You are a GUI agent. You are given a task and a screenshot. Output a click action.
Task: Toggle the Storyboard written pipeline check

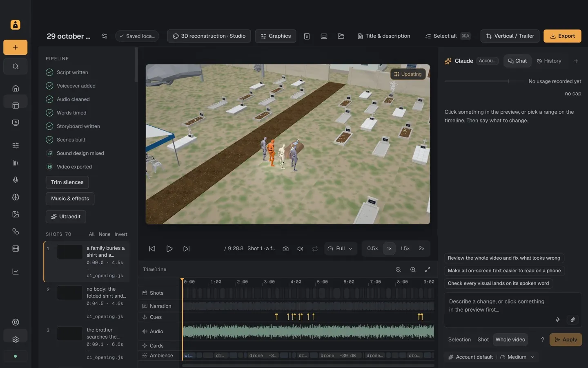(x=49, y=126)
